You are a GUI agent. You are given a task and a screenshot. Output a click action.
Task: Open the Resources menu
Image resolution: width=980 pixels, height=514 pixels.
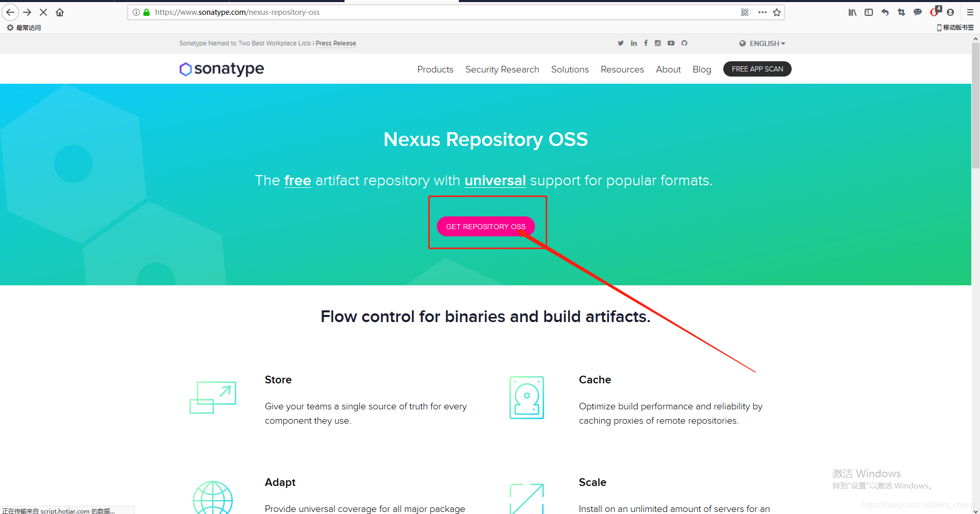[622, 69]
